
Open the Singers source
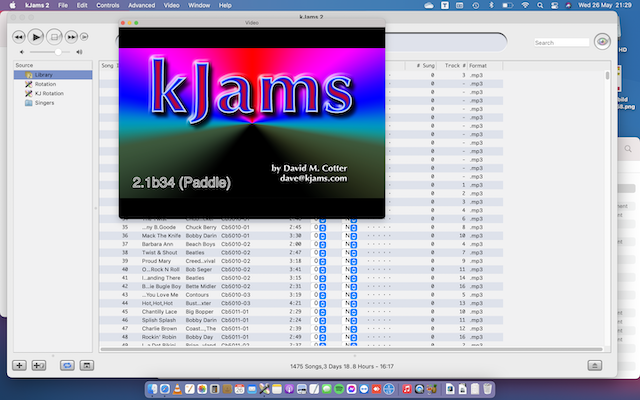45,102
